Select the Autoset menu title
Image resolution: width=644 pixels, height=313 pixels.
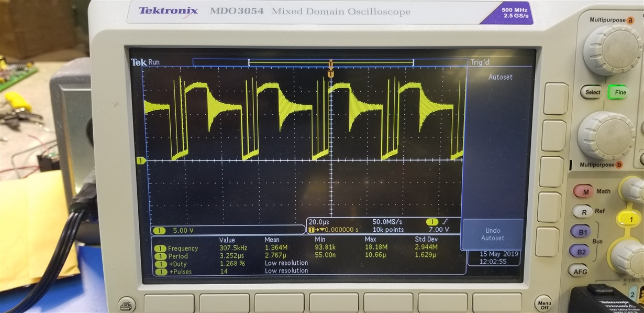pos(500,77)
